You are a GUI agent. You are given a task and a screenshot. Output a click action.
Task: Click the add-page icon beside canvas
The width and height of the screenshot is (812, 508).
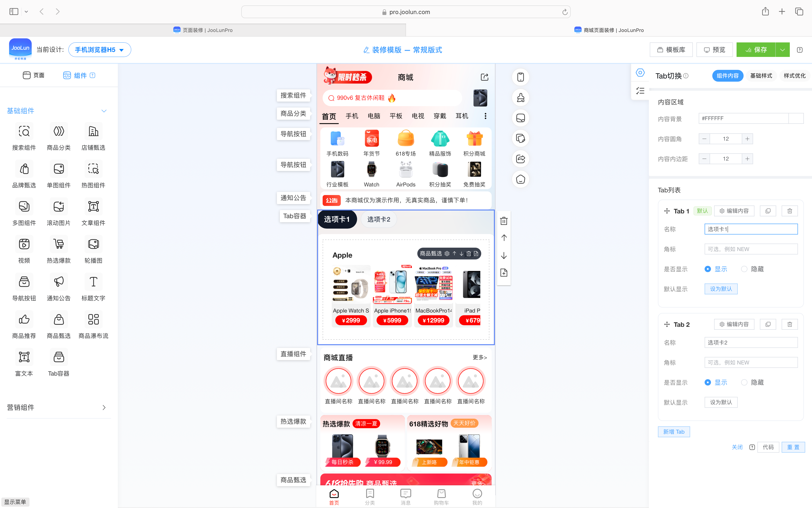click(x=504, y=273)
